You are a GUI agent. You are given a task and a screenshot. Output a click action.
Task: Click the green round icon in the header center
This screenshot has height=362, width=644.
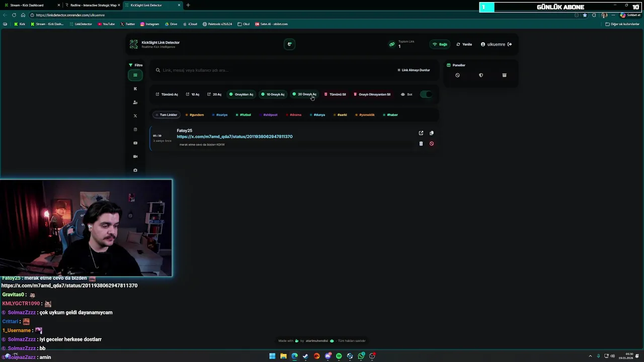[x=289, y=44]
